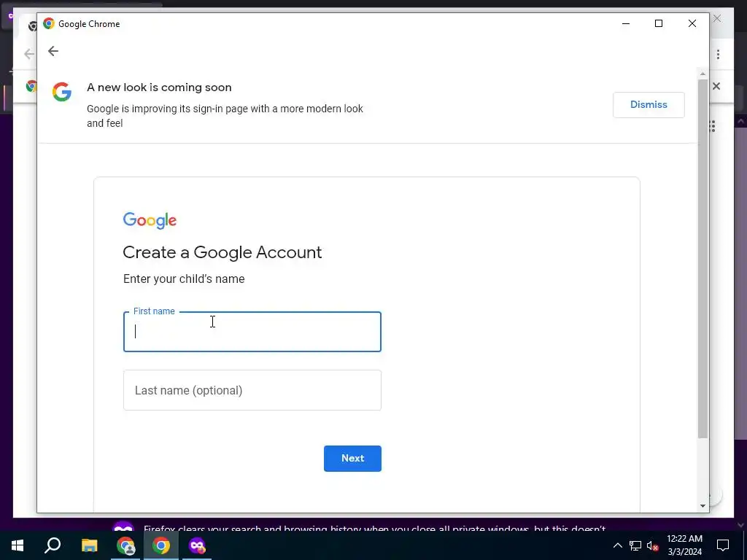Focus the First name input field

coord(252,332)
